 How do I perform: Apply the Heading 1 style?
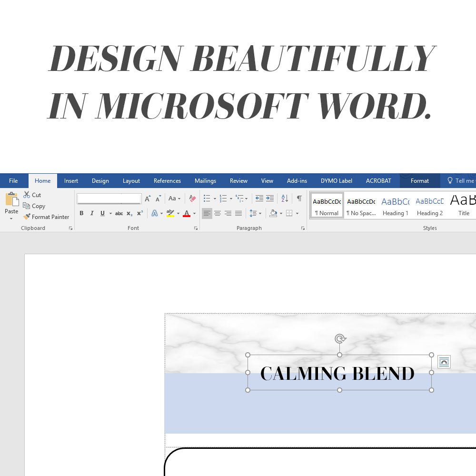tap(395, 206)
